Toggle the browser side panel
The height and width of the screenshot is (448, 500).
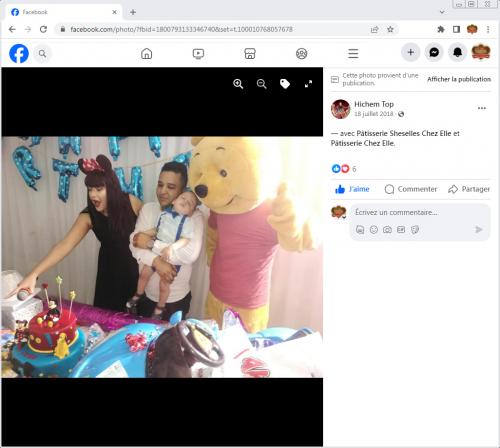(456, 29)
